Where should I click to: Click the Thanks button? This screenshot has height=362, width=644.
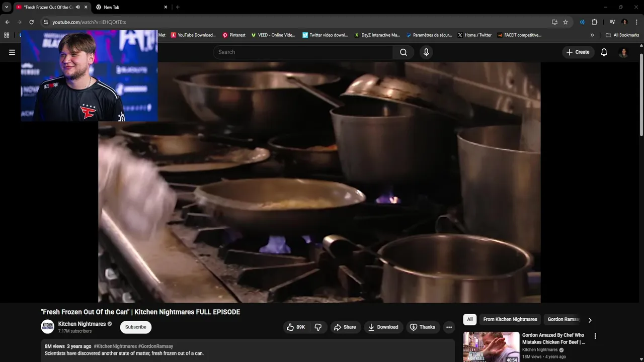click(423, 327)
